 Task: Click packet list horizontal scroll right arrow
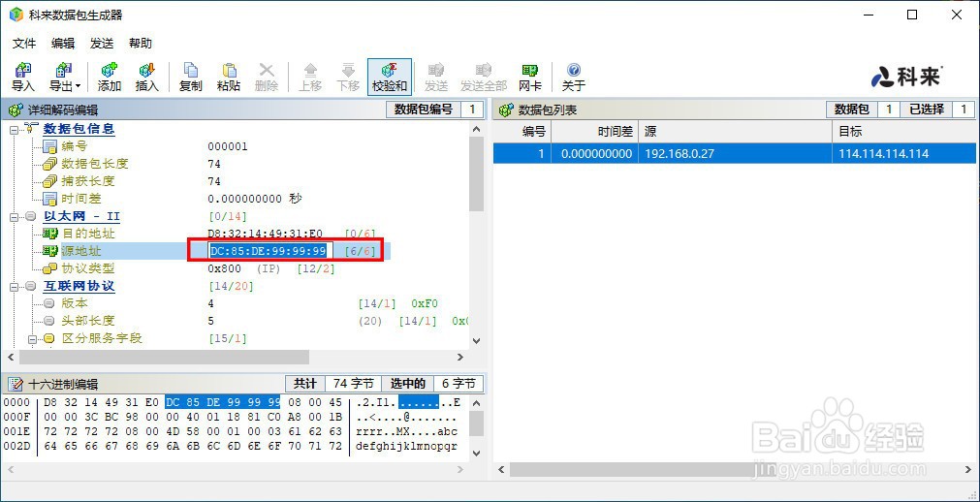pos(969,469)
